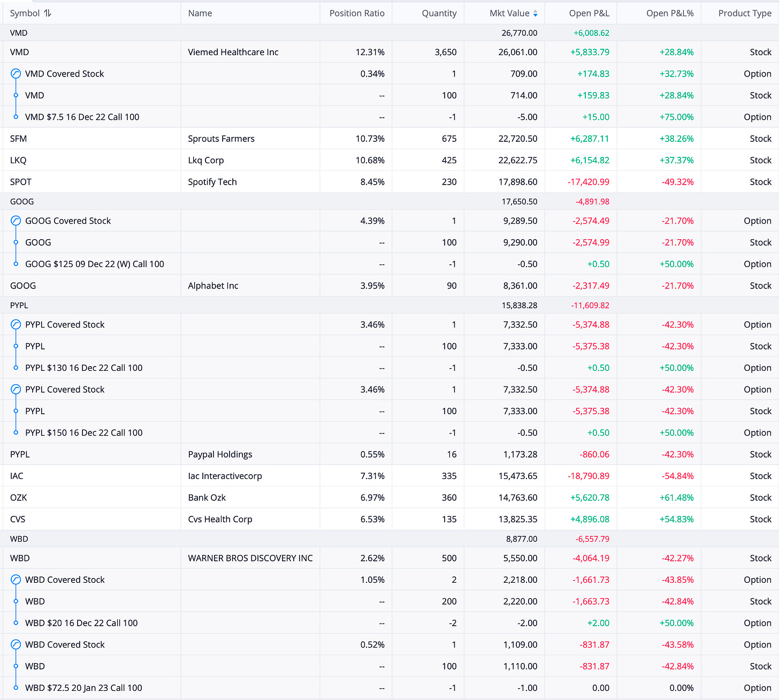Select the VMD $7.5 16 Dec 22 Call 100 leg

point(82,117)
